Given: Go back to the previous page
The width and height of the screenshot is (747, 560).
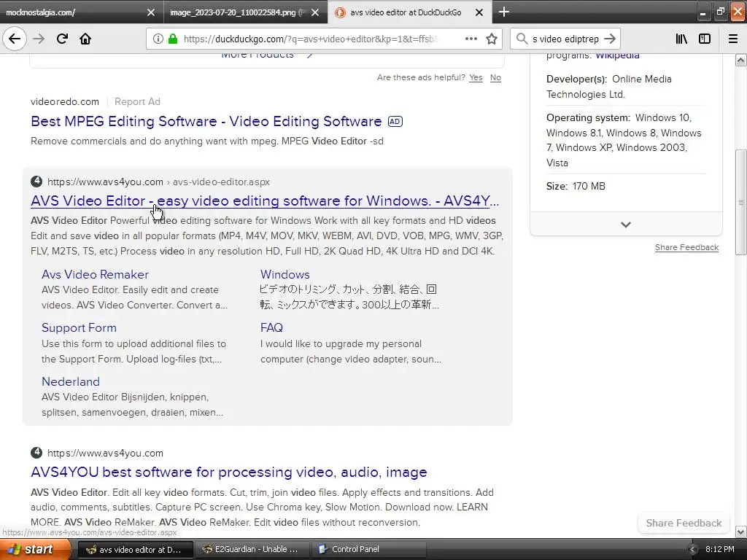Looking at the screenshot, I should (x=15, y=39).
